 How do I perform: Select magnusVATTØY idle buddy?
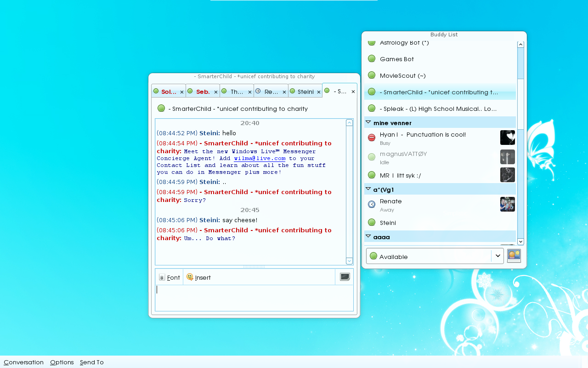click(440, 157)
